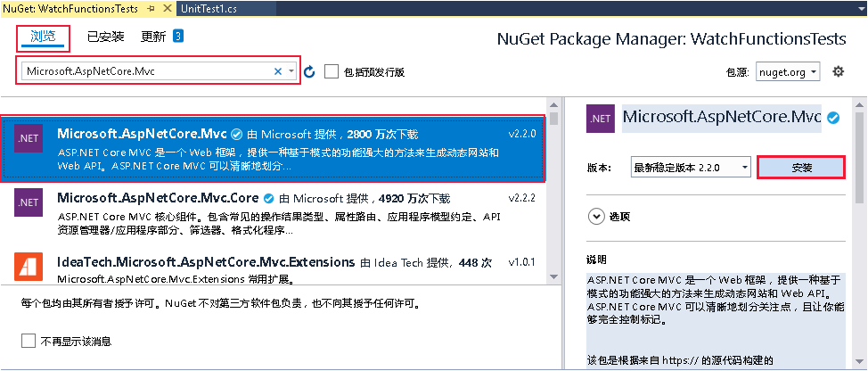Select Microsoft.AspNetCore.Mvc package result
This screenshot has height=371, width=868.
point(274,148)
